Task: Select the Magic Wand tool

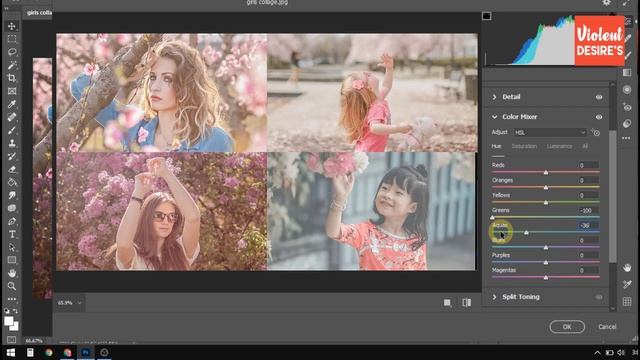Action: click(12, 65)
